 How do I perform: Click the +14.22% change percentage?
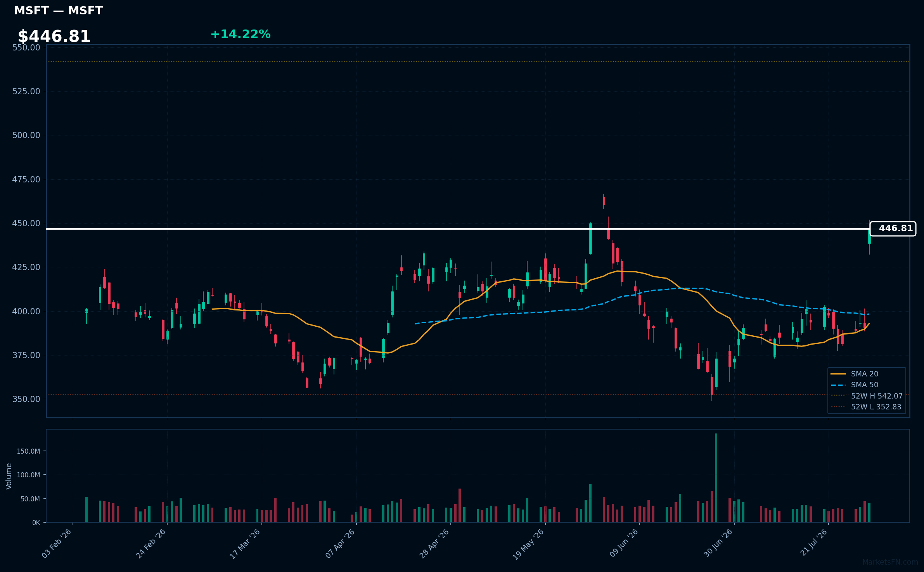coord(241,34)
